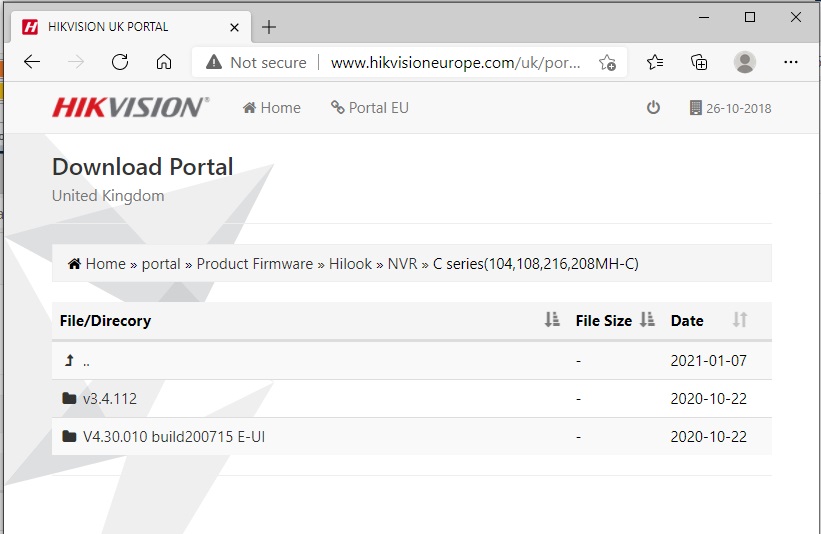Open V4.30.010 build200715 E-UI folder
This screenshot has height=534, width=821.
[x=173, y=437]
